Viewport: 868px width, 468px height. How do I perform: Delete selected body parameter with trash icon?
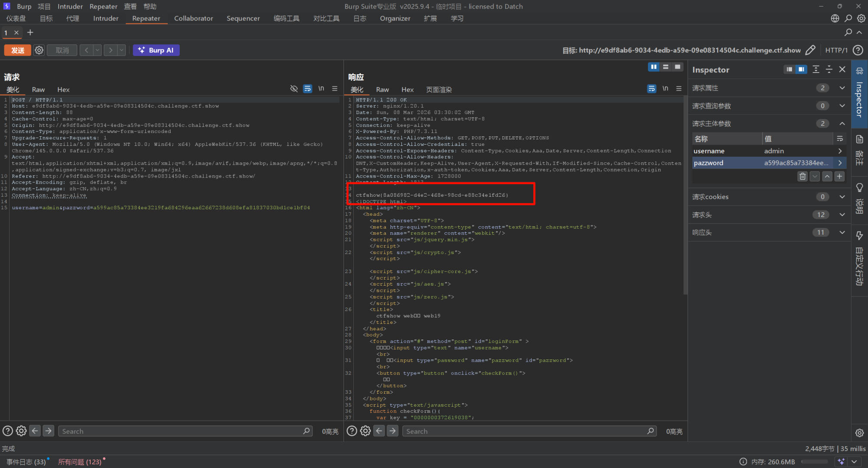point(802,176)
